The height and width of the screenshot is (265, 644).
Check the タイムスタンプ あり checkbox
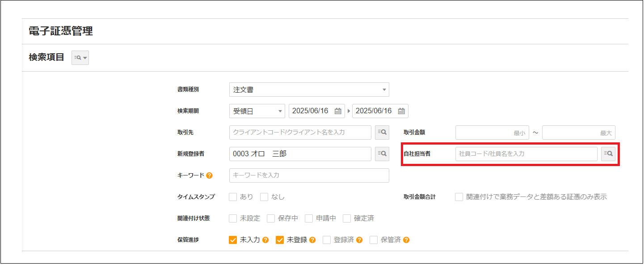[x=233, y=197]
